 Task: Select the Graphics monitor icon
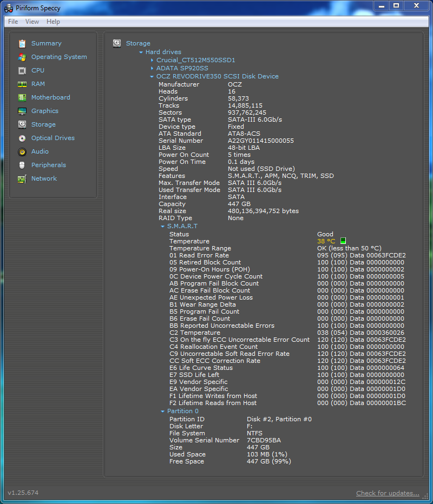[22, 111]
